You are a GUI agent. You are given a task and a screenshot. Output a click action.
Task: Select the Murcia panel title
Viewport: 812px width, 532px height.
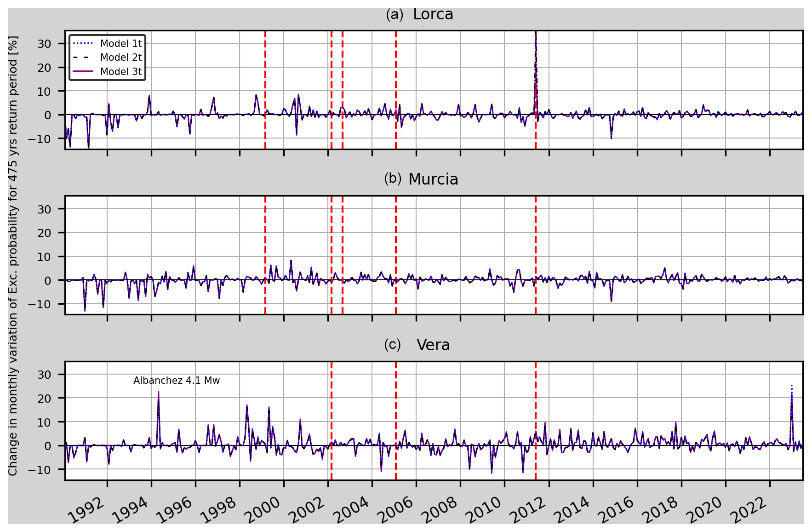433,179
